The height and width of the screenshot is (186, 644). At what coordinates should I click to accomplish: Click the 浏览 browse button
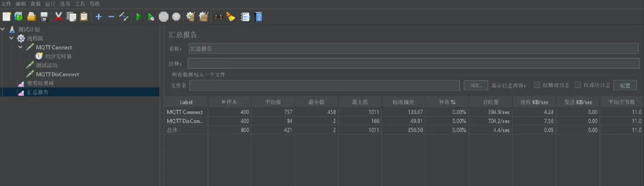[x=476, y=85]
